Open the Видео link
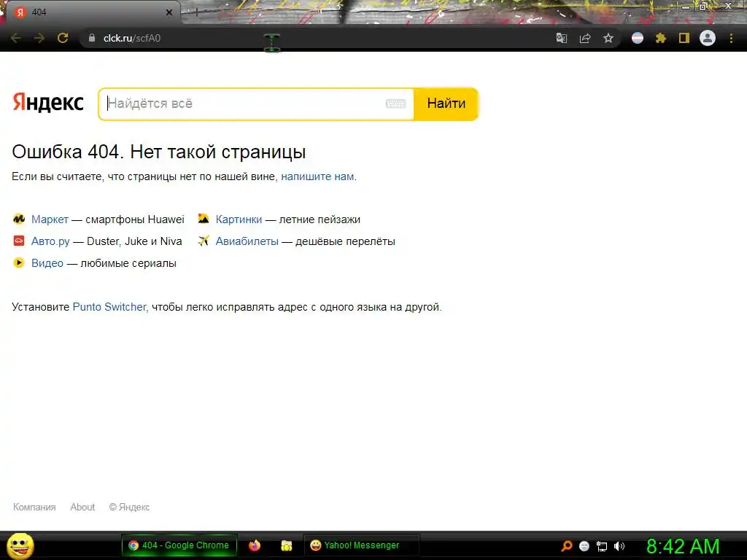 tap(47, 263)
